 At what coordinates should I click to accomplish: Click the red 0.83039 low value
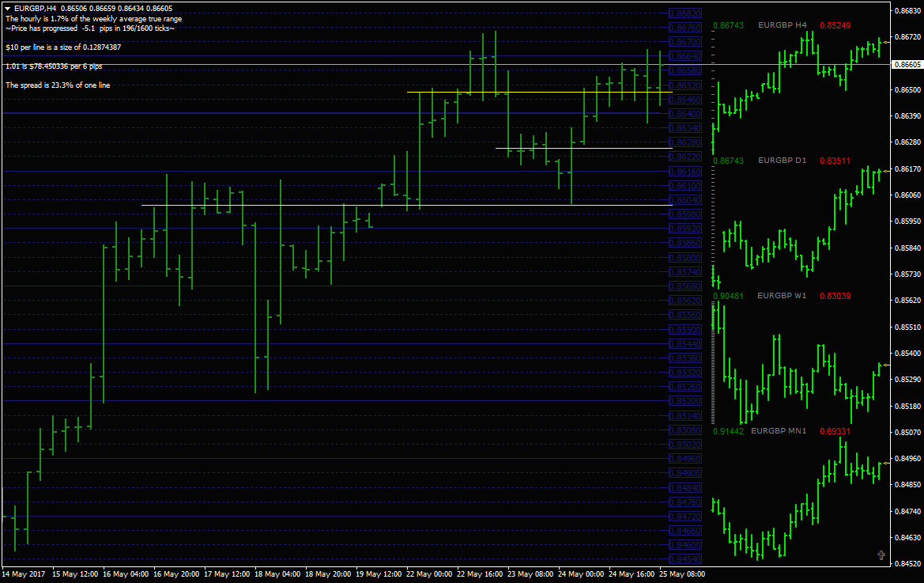(x=835, y=296)
